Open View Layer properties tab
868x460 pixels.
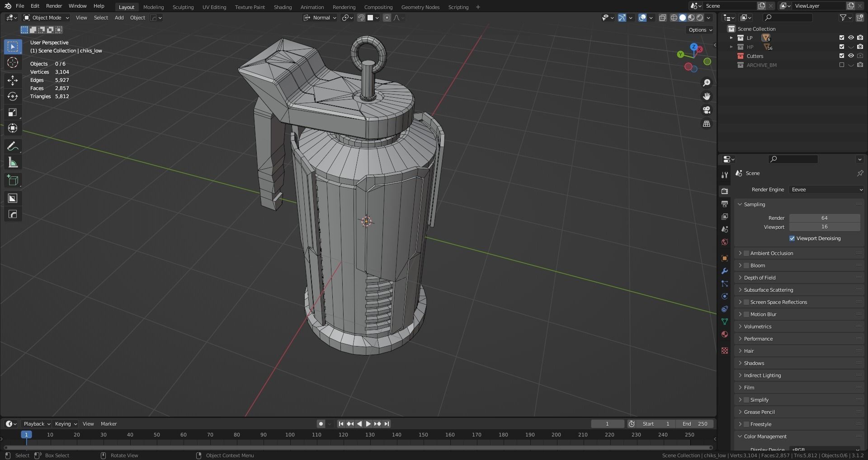[725, 216]
